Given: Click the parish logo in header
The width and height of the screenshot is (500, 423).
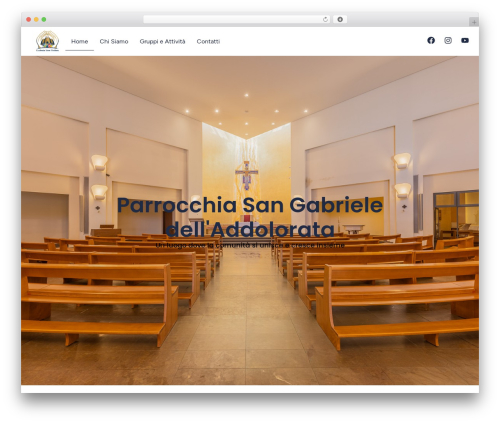Looking at the screenshot, I should click(x=47, y=41).
